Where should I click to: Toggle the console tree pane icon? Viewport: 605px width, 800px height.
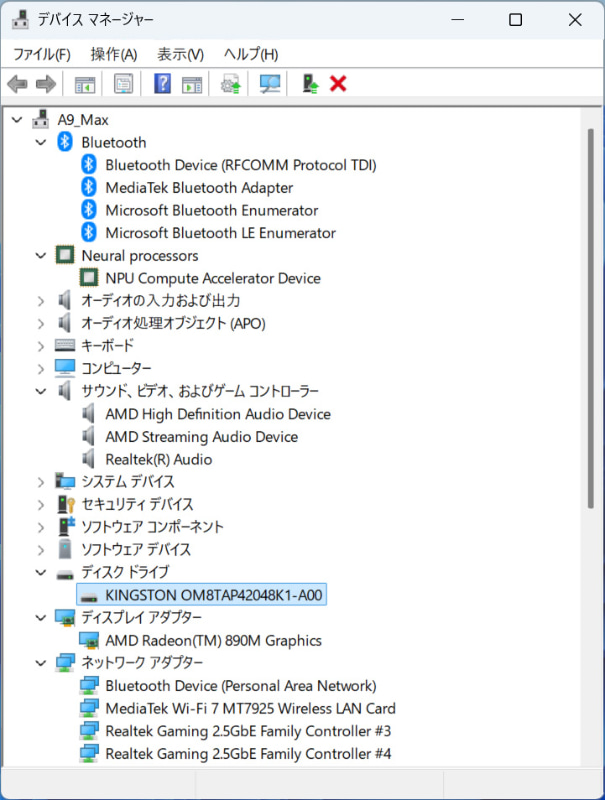click(x=85, y=84)
